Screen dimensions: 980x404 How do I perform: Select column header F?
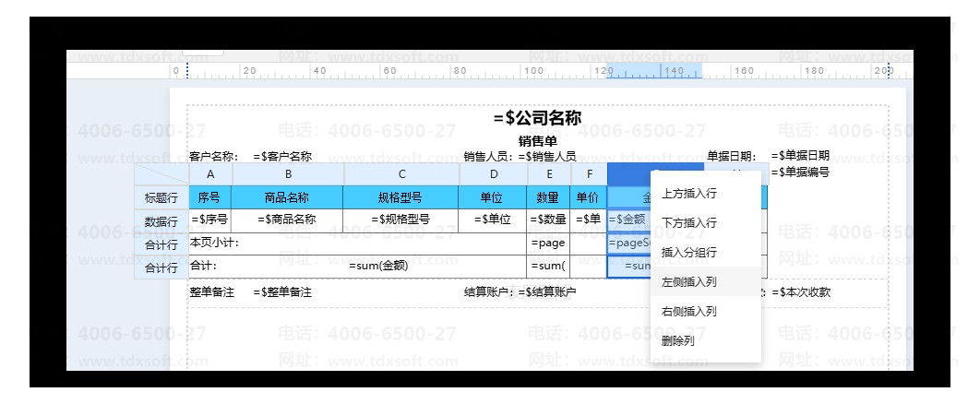point(589,173)
